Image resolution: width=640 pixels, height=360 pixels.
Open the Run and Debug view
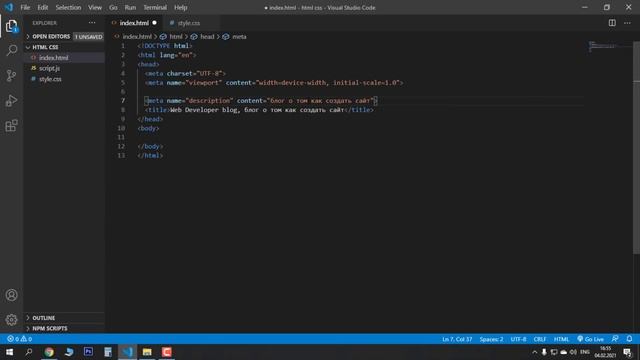[x=11, y=100]
